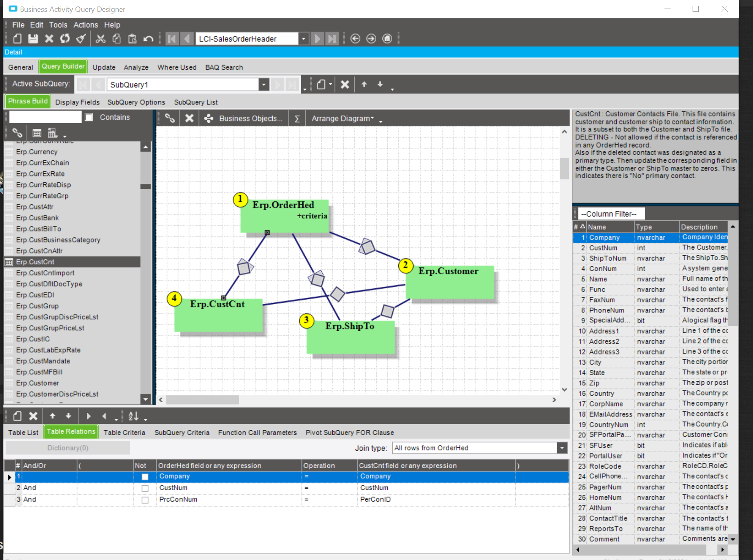Click the Business Objects... button
The height and width of the screenshot is (560, 753).
coord(244,119)
